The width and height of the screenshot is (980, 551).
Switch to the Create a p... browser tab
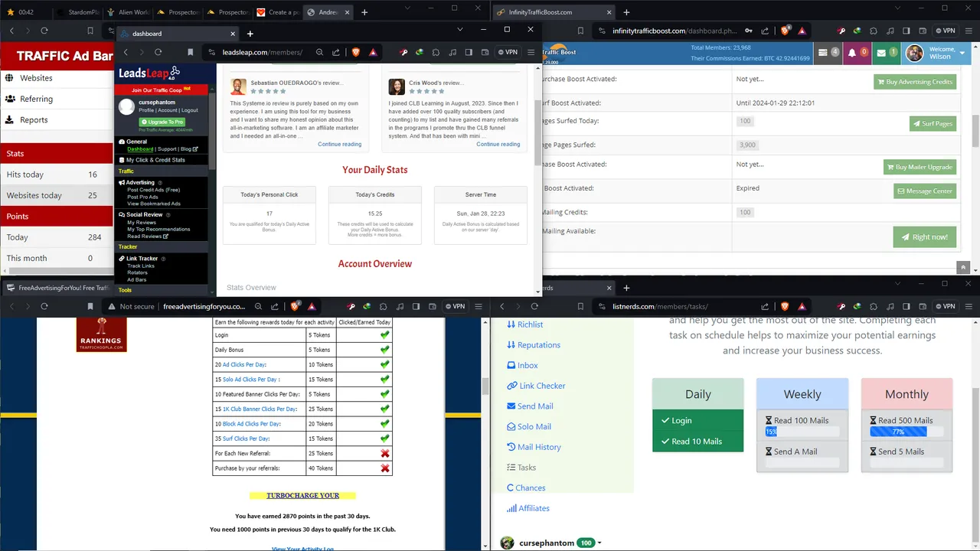[x=278, y=12]
